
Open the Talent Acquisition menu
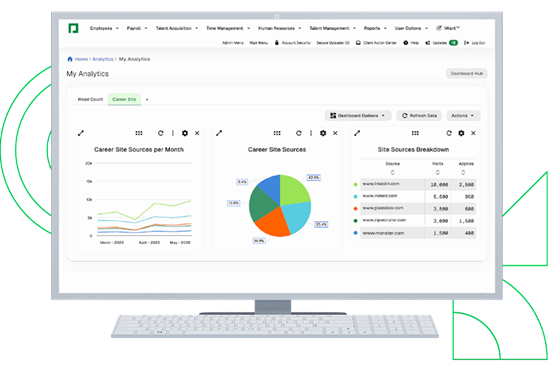[x=177, y=28]
